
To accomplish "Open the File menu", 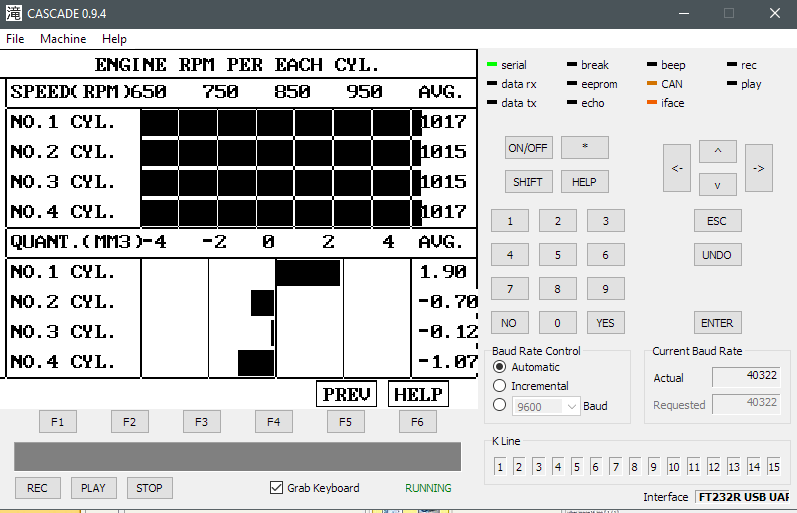I will [15, 39].
